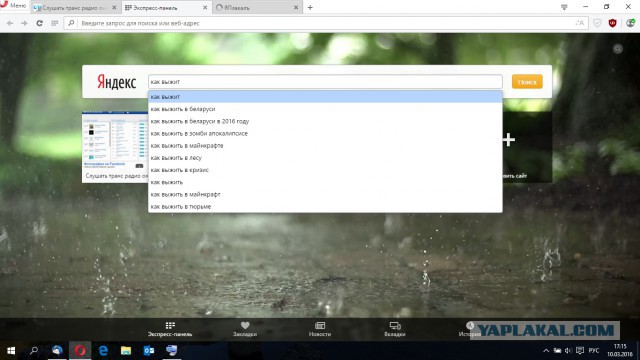Click the Яндекс logo

[x=116, y=82]
